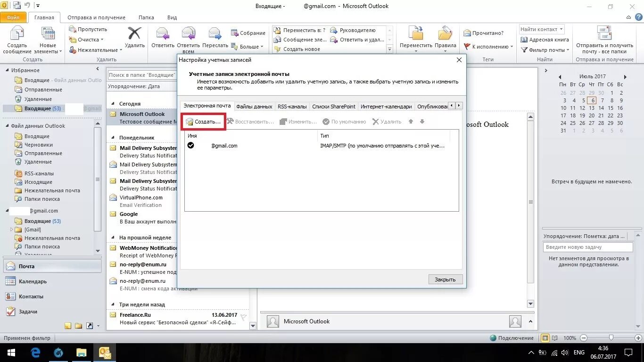The height and width of the screenshot is (362, 644).
Task: Click Удалить in account dialog toolbar
Action: pyautogui.click(x=387, y=122)
